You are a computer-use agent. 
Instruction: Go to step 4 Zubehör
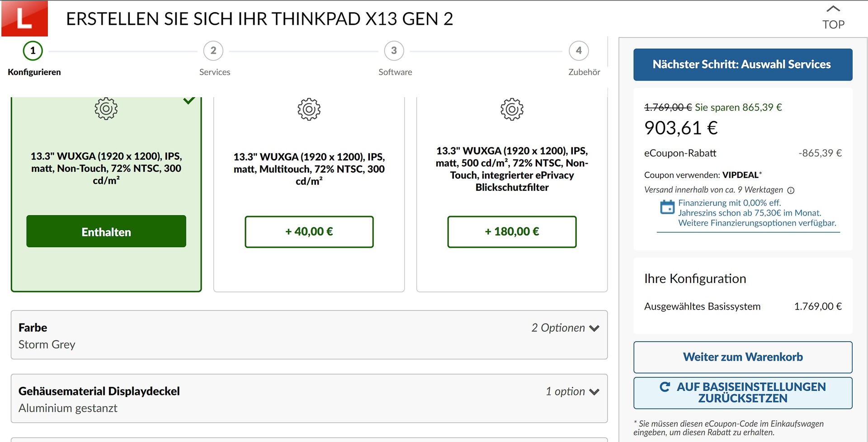[x=579, y=51]
